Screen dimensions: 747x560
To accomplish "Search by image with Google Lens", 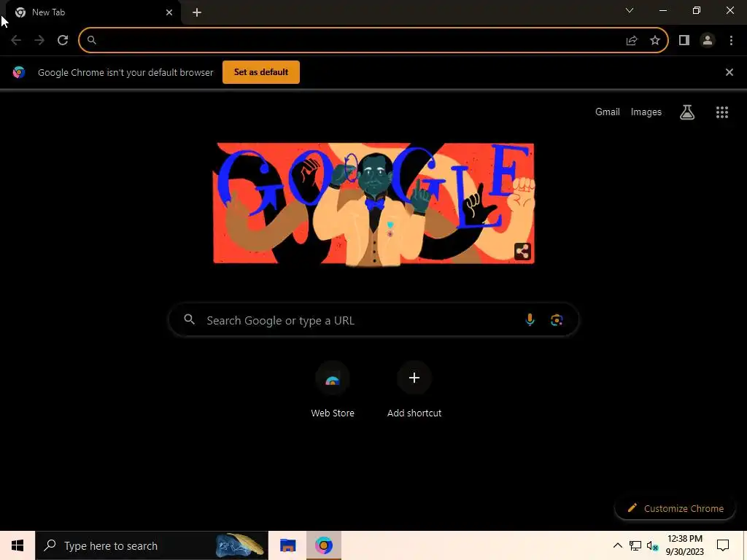I will pyautogui.click(x=557, y=320).
